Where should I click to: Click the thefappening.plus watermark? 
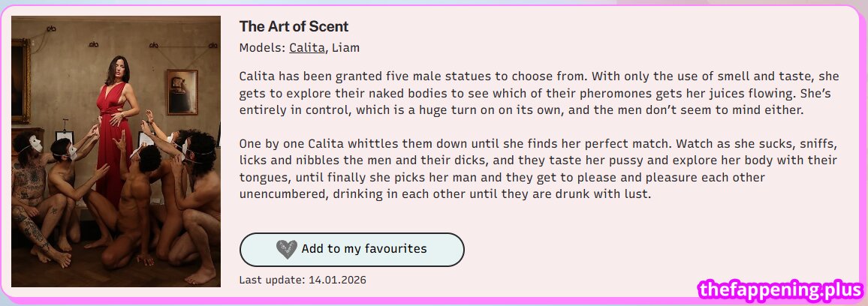(x=779, y=289)
